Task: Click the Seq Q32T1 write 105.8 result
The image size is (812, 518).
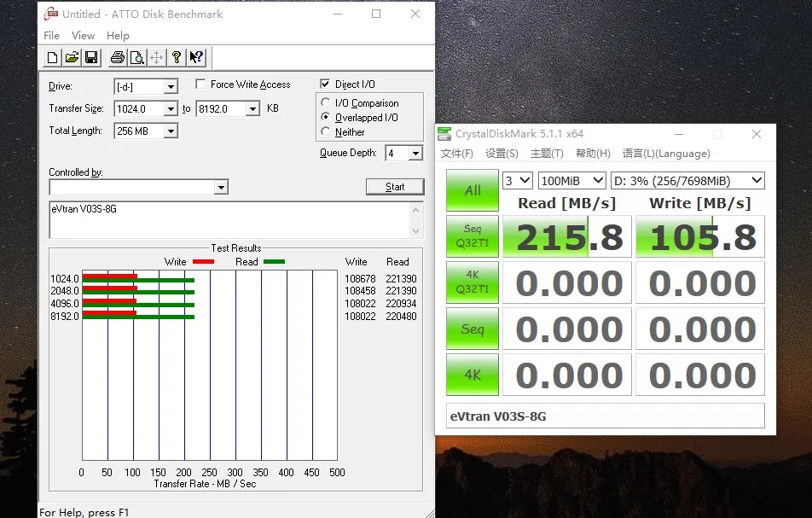Action: [x=700, y=236]
